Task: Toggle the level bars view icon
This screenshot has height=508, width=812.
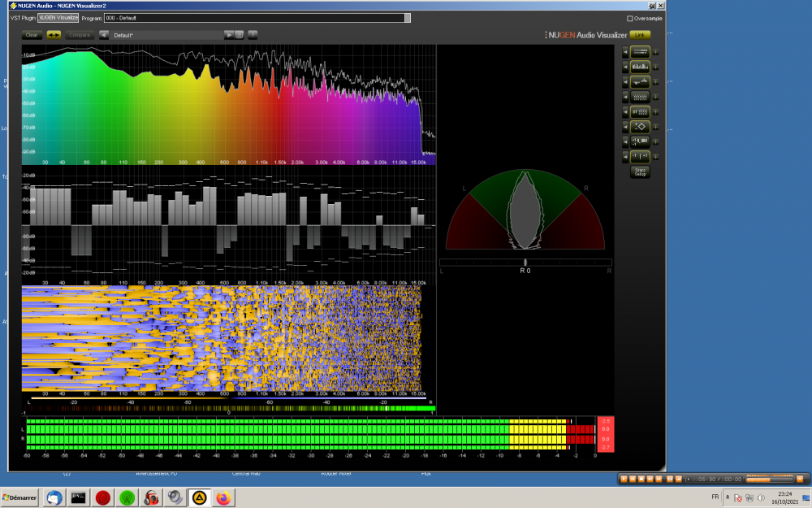Action: click(x=640, y=52)
